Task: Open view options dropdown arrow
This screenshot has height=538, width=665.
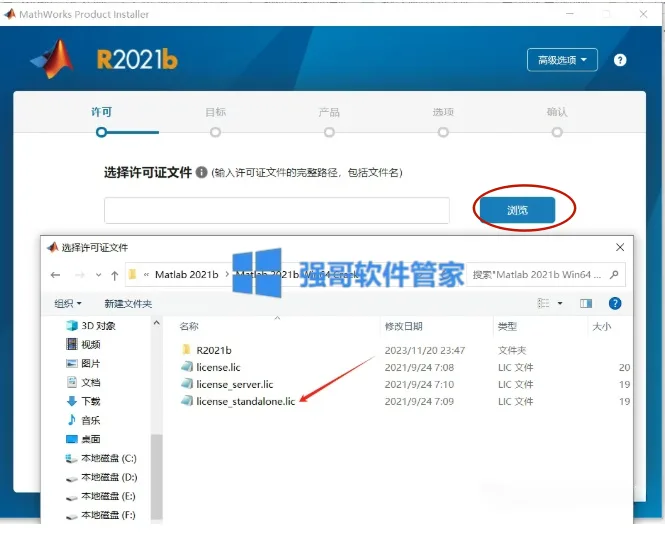Action: pos(560,303)
